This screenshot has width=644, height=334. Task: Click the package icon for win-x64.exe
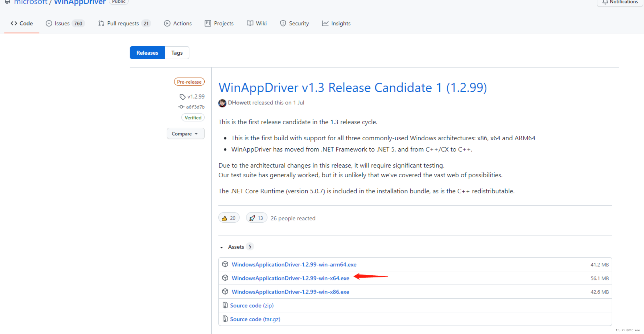(x=225, y=278)
